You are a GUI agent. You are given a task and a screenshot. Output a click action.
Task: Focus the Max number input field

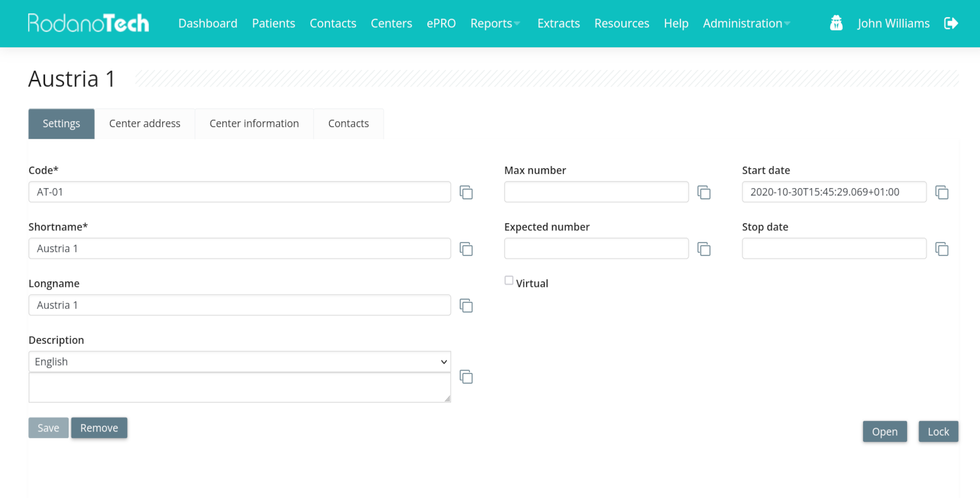pyautogui.click(x=596, y=192)
